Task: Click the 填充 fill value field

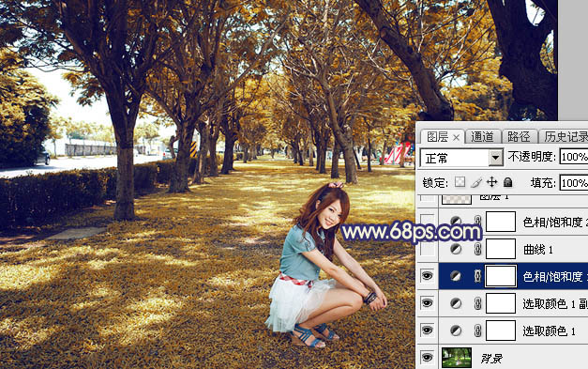Action: [x=574, y=183]
